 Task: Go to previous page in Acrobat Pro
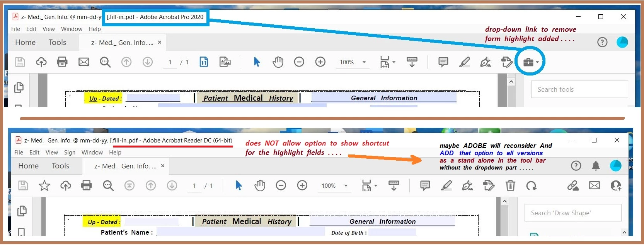click(126, 62)
